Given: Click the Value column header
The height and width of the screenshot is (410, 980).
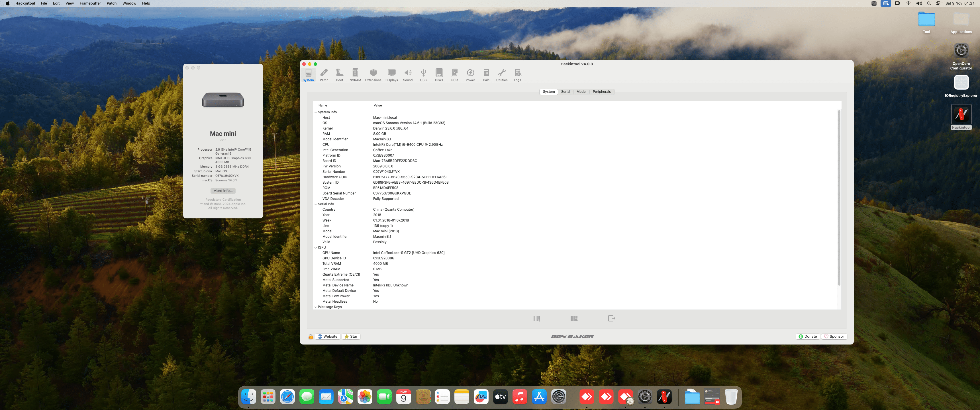Looking at the screenshot, I should coord(515,105).
